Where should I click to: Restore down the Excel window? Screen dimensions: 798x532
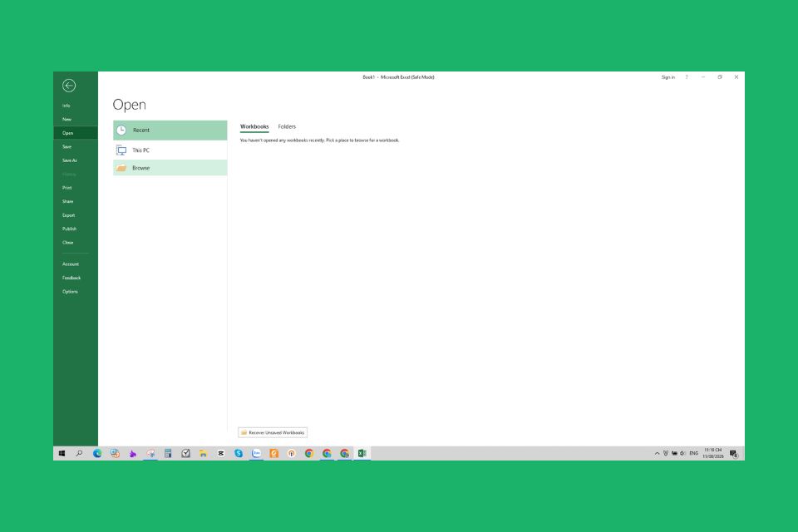click(x=720, y=77)
